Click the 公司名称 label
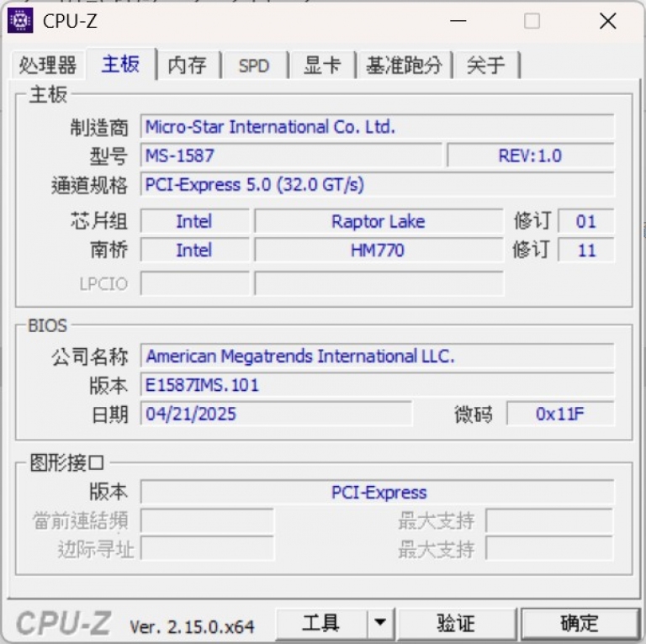646x644 pixels. click(89, 356)
